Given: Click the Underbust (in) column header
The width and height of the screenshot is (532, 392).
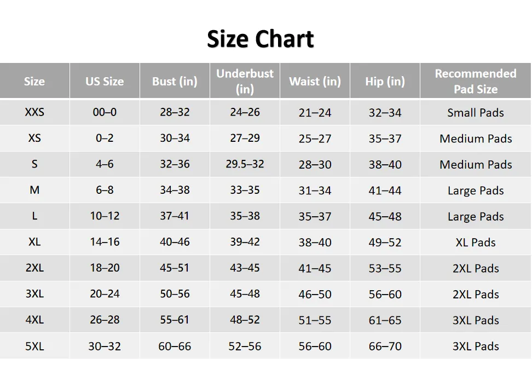Looking at the screenshot, I should 245,81.
